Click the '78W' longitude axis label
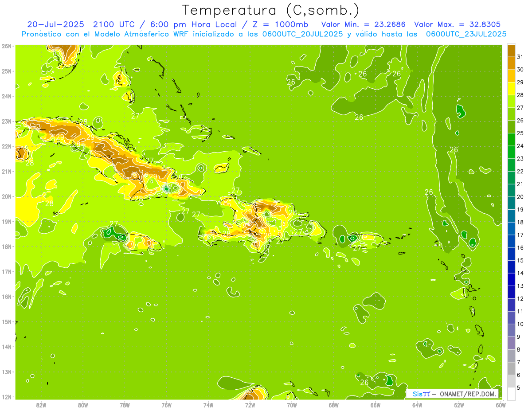The height and width of the screenshot is (411, 532). [125, 405]
